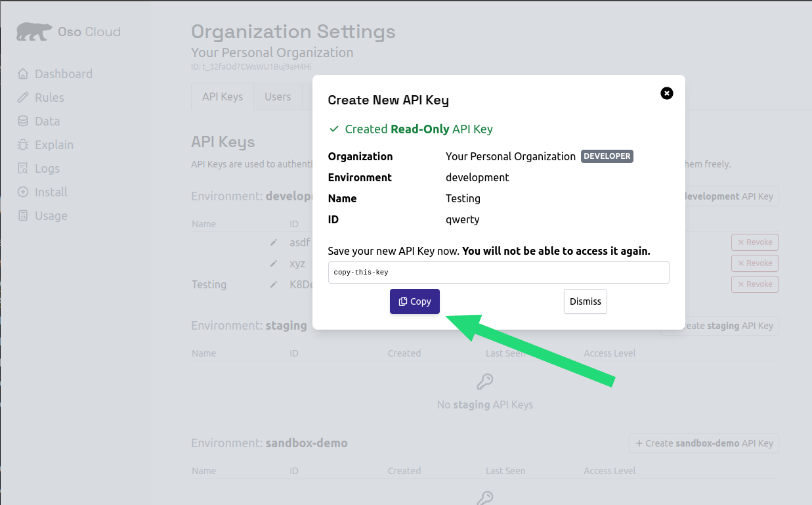Click the 'qwerty' ID value
The width and height of the screenshot is (812, 505).
463,219
